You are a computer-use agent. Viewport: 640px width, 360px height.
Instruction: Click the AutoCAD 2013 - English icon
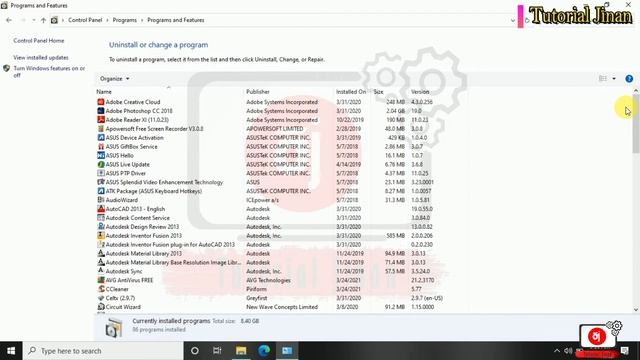[x=101, y=209]
